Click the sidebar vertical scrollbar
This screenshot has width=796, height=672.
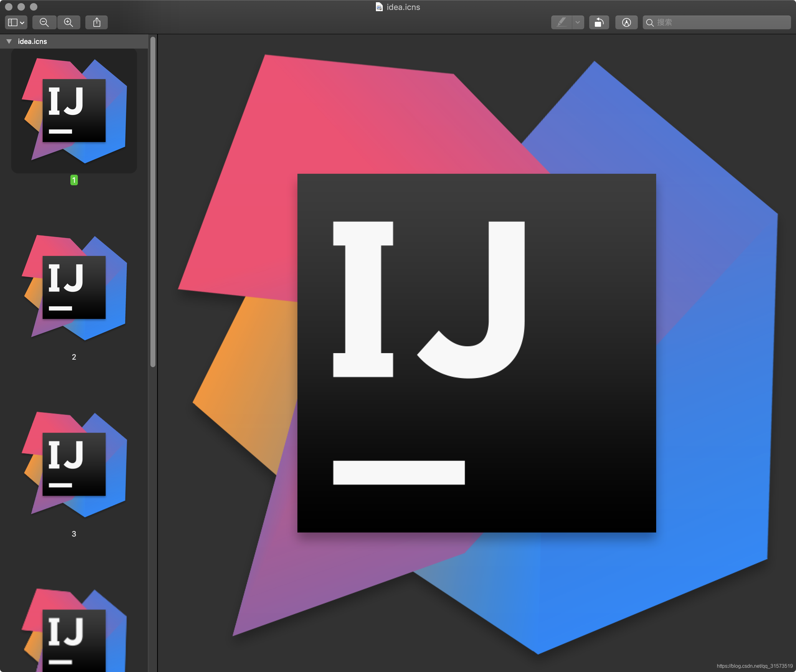click(x=153, y=202)
